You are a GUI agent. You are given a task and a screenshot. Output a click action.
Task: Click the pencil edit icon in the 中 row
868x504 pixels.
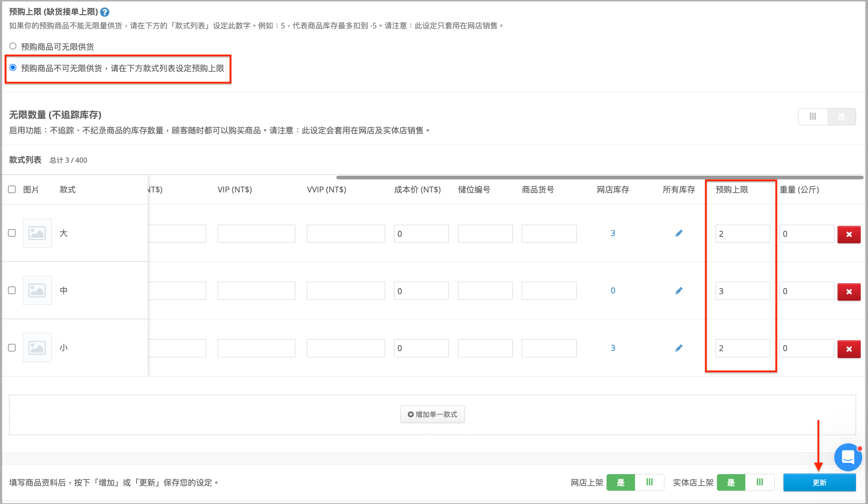tap(679, 291)
